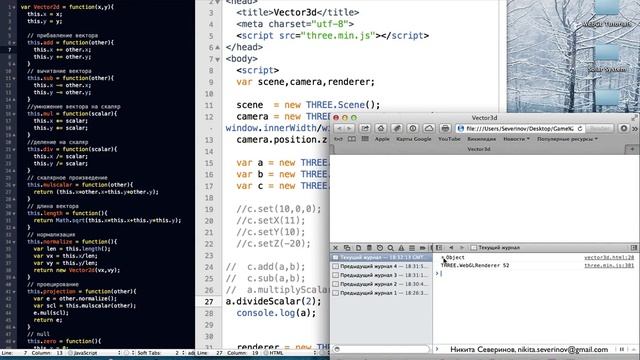Open the page document icon in inspector

click(x=358, y=248)
